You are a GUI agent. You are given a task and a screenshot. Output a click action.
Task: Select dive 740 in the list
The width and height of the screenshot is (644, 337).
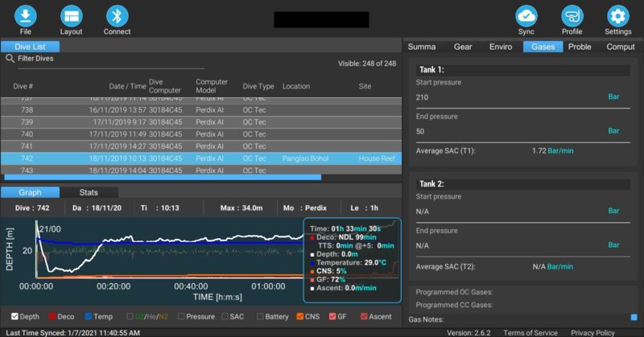click(201, 134)
